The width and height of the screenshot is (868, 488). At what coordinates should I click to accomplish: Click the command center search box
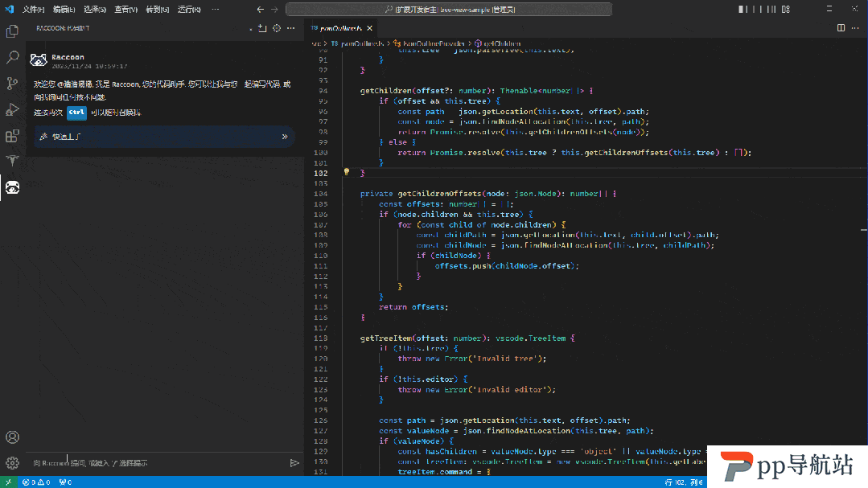[x=449, y=10]
